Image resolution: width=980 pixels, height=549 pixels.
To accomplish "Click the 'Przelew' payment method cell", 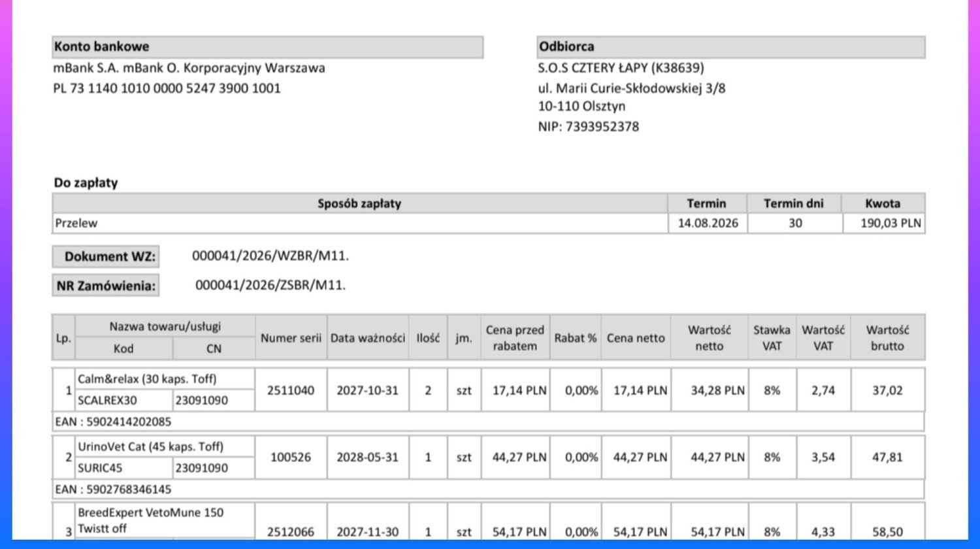I will (x=359, y=223).
